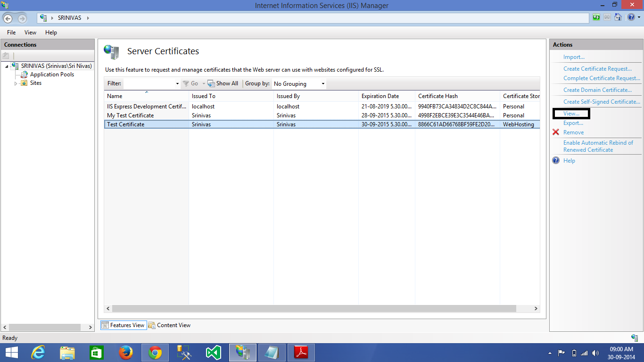Click Create Self-Signed Certificate in Actions
The height and width of the screenshot is (362, 644).
[x=599, y=101]
